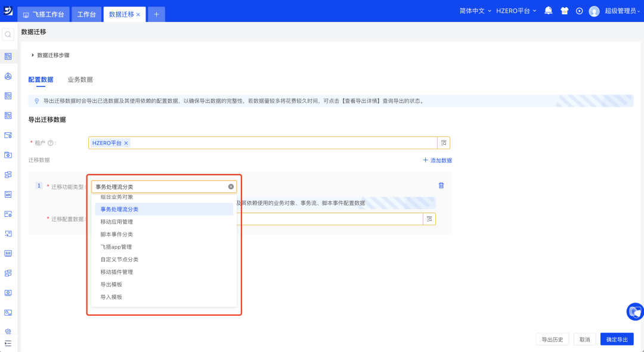Click the floating assistant icon at bottom right

pos(635,311)
